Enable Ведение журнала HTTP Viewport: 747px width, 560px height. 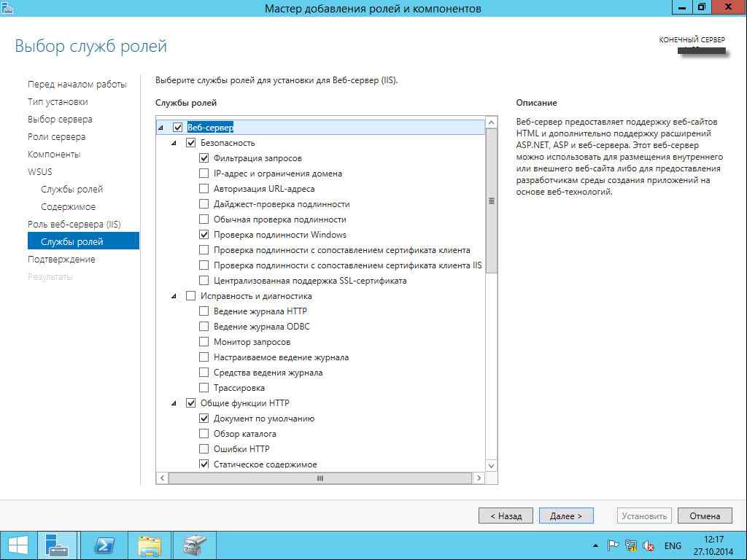[x=204, y=311]
